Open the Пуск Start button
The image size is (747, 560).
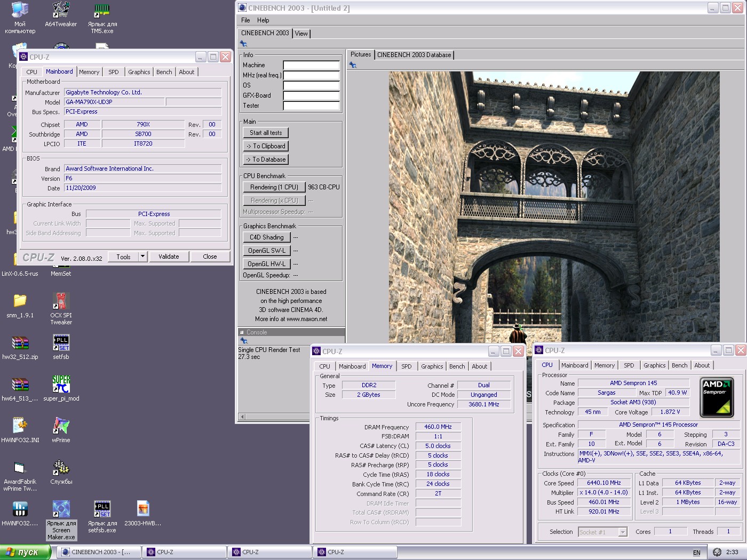tap(25, 552)
